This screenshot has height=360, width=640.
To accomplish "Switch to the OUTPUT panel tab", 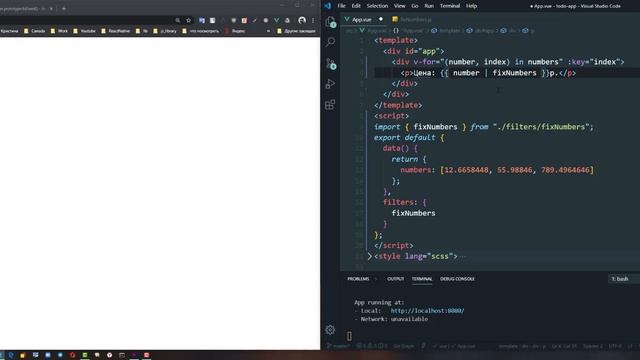I will [395, 279].
